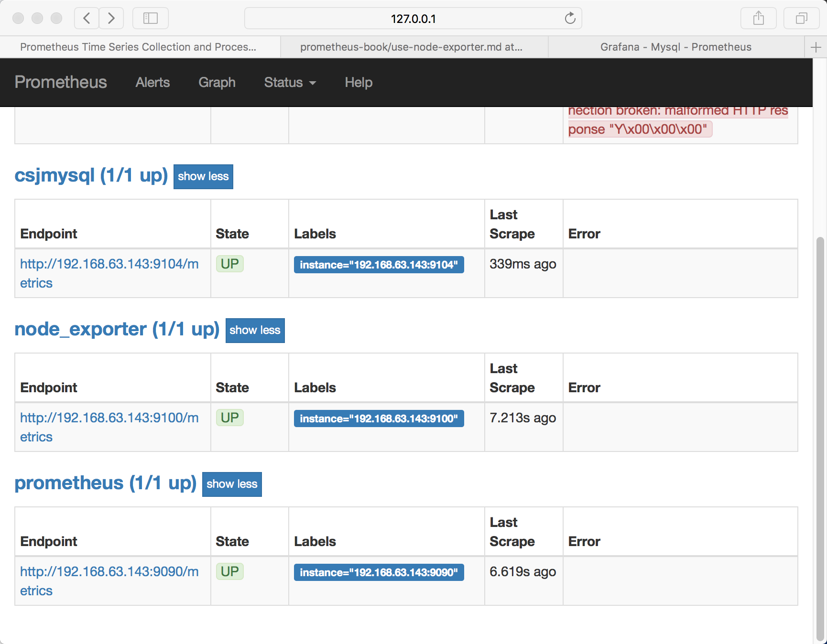Open the prometheus (1/1 up) heading link
827x644 pixels.
click(x=106, y=483)
